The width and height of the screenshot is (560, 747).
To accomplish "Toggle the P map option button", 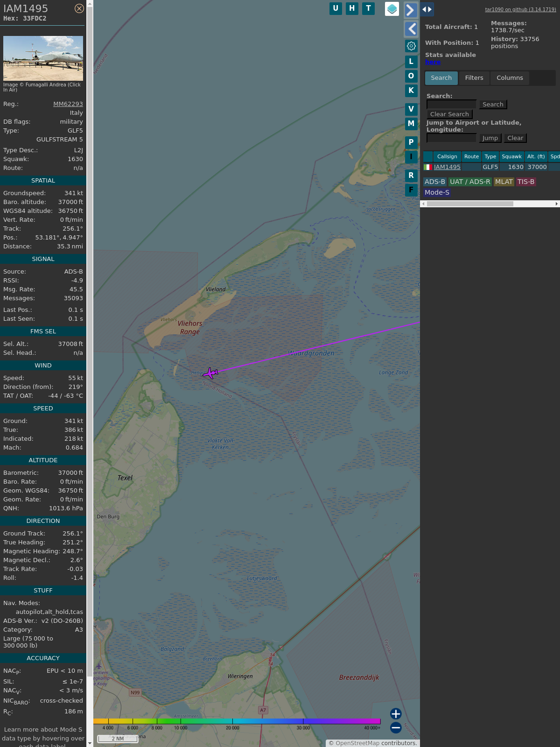I will pos(411,142).
